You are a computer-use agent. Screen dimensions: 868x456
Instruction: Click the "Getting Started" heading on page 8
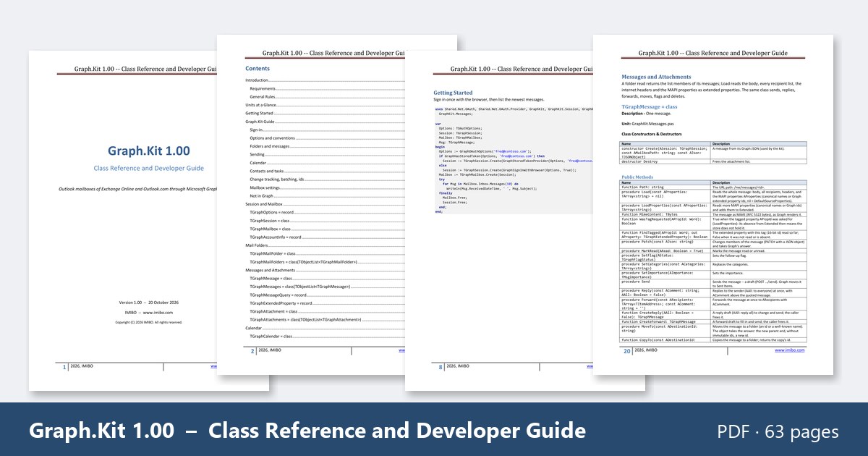pos(453,93)
